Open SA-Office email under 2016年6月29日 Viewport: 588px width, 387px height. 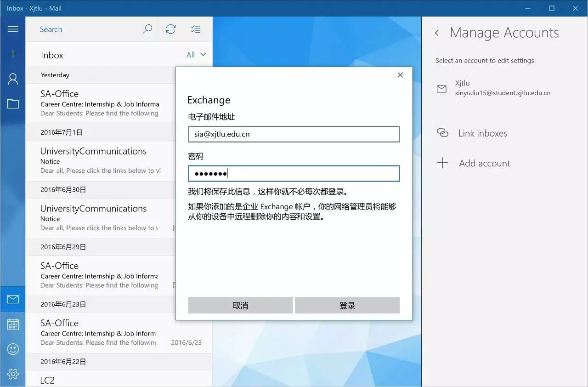(x=101, y=276)
